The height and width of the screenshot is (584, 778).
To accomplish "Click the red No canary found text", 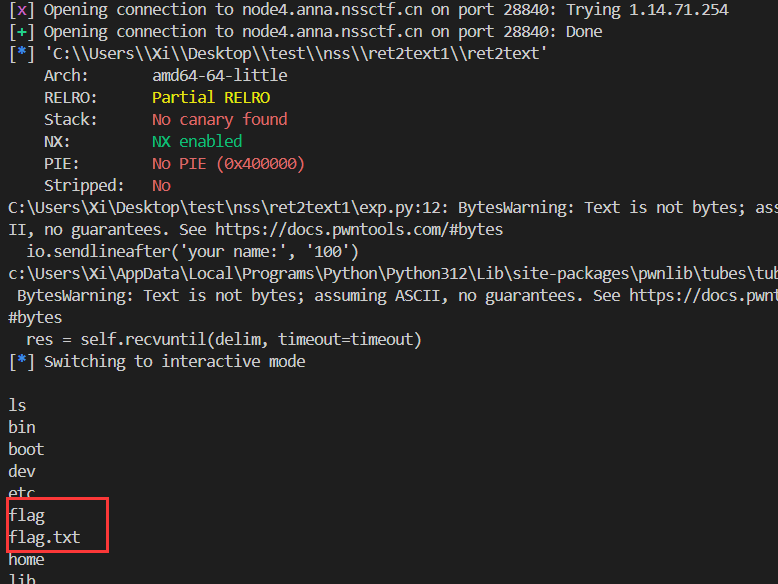I will coord(219,119).
